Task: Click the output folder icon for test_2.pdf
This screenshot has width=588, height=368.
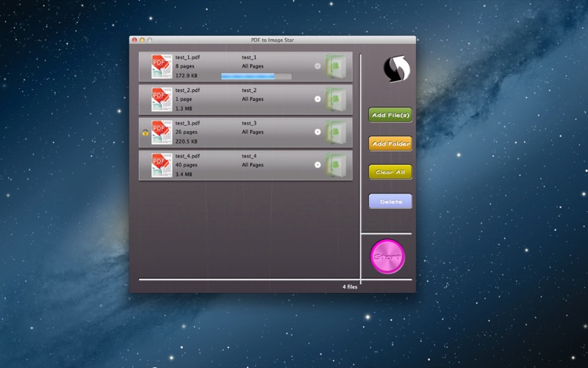Action: 336,99
